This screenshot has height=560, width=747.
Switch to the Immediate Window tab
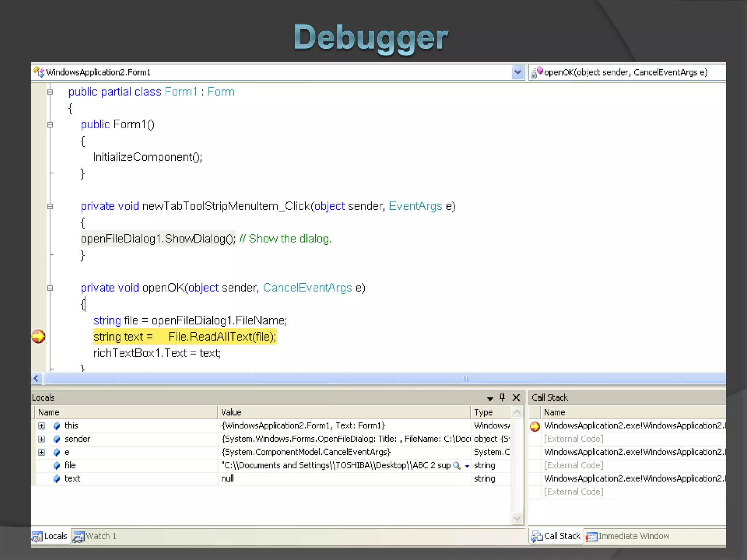point(628,536)
